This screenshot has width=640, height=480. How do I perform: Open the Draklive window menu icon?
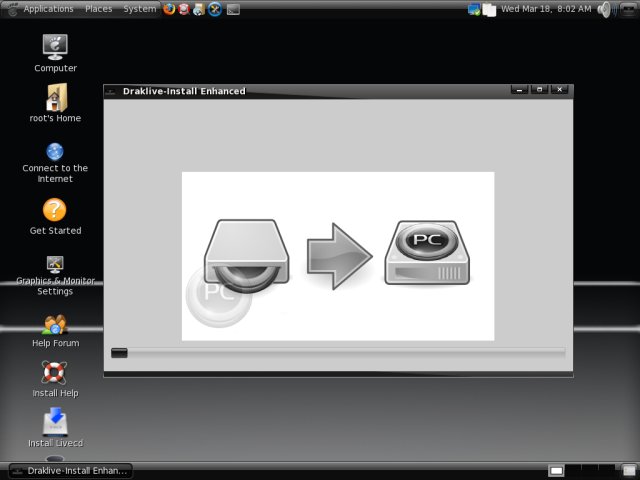pos(110,91)
